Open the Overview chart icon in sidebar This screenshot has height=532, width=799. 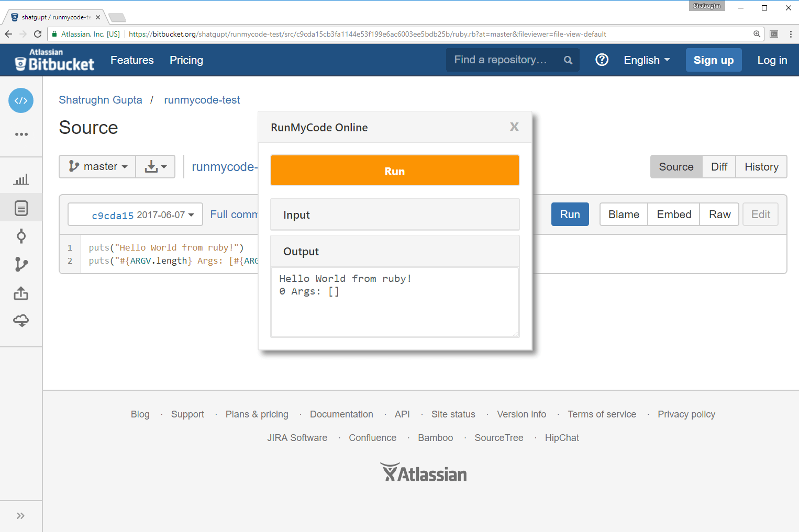21,179
